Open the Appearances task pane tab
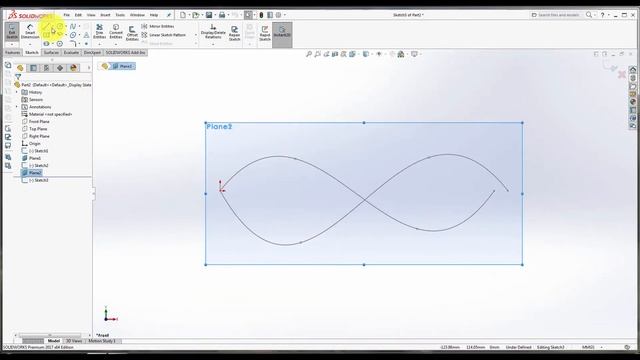This screenshot has width=640, height=360. point(633,102)
